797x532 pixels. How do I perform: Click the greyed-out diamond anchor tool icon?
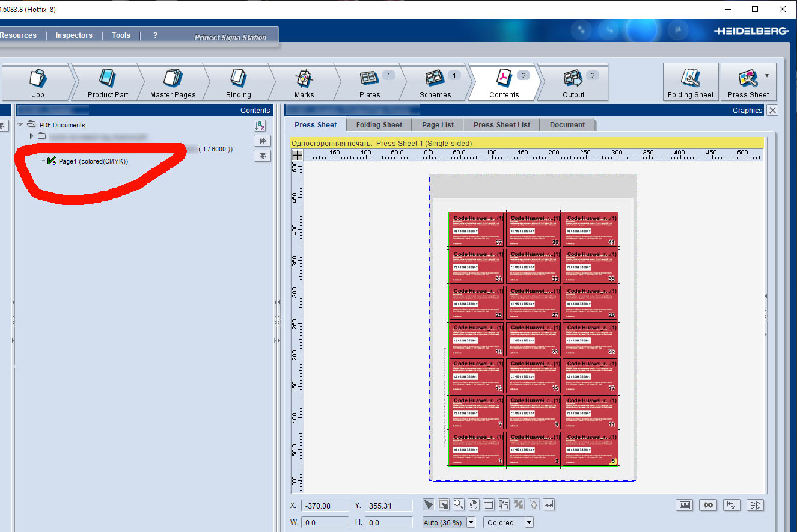[534, 505]
